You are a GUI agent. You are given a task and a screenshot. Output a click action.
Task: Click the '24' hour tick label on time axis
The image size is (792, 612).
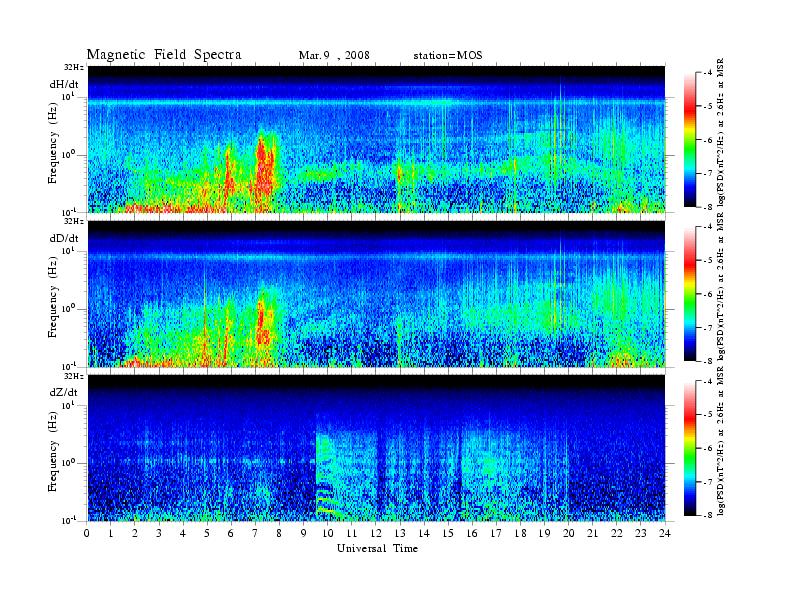coord(664,533)
